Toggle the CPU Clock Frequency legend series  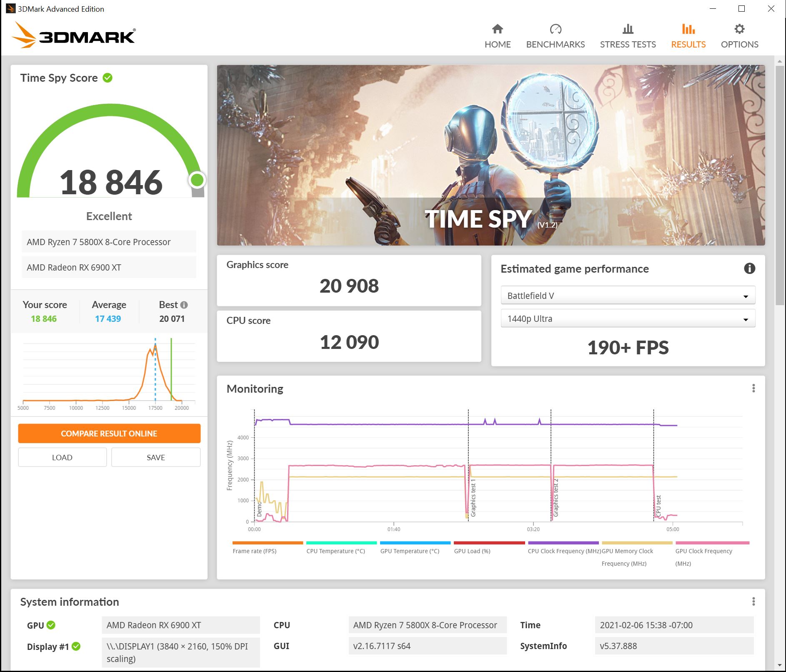564,551
